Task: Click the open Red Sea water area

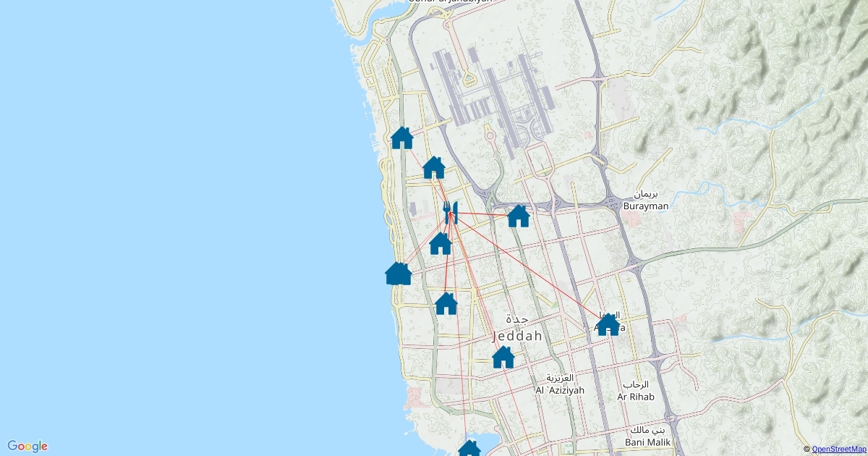Action: pos(181,217)
